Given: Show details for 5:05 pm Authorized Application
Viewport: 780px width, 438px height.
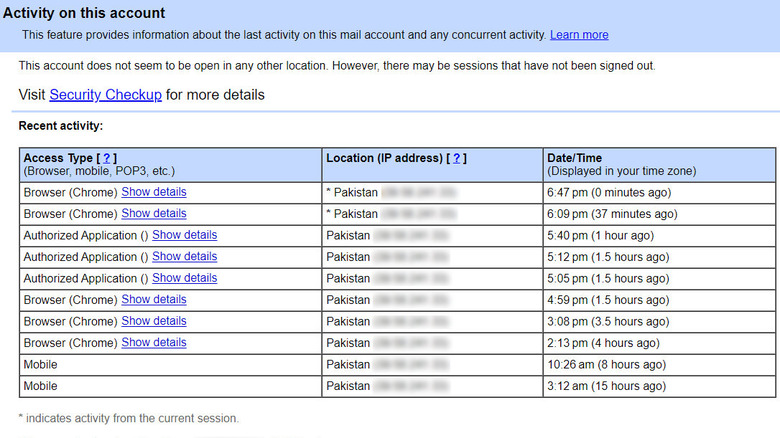Looking at the screenshot, I should [184, 278].
